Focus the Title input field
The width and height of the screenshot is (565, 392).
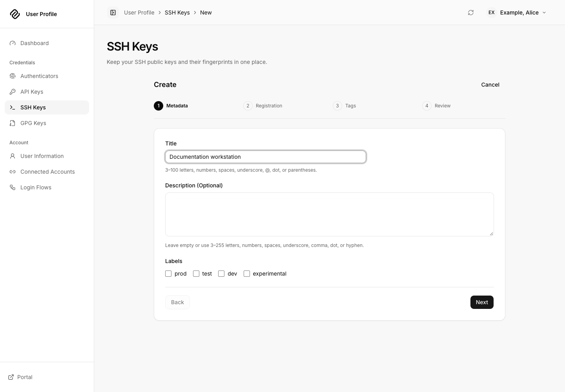tap(266, 157)
